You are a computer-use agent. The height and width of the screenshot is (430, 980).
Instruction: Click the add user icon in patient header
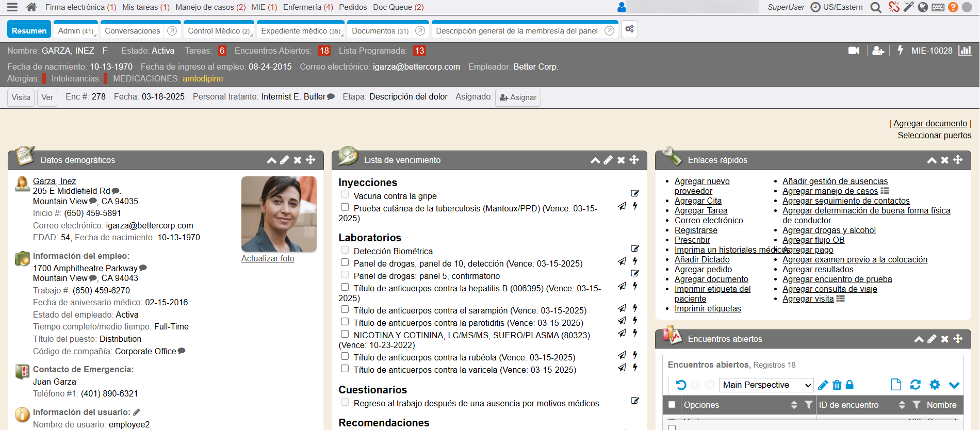tap(878, 51)
